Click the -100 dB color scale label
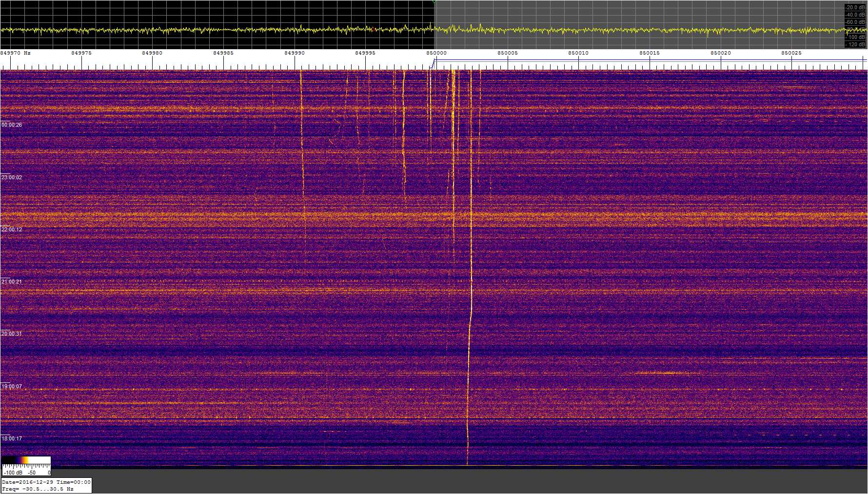 (x=13, y=473)
